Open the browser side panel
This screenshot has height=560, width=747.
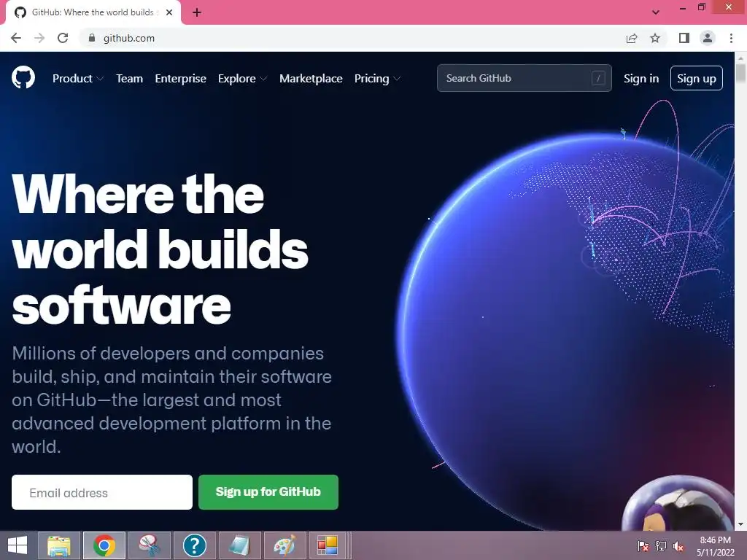pos(684,38)
